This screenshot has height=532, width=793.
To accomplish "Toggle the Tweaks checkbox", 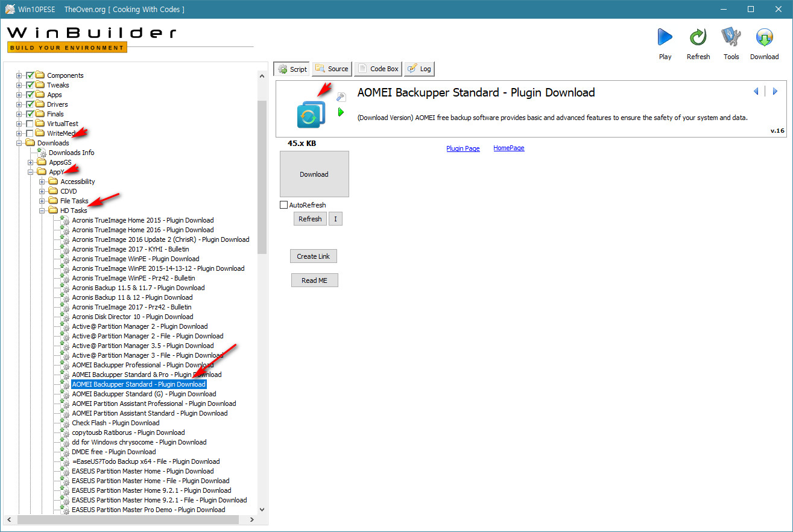I will 30,85.
